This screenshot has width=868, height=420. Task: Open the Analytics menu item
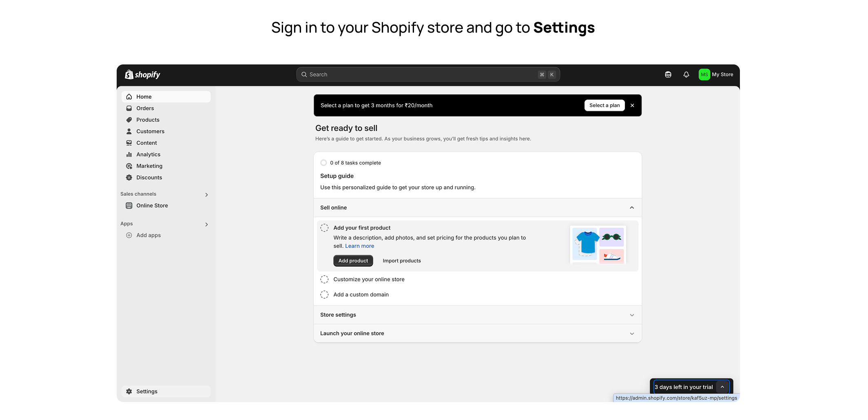point(148,155)
